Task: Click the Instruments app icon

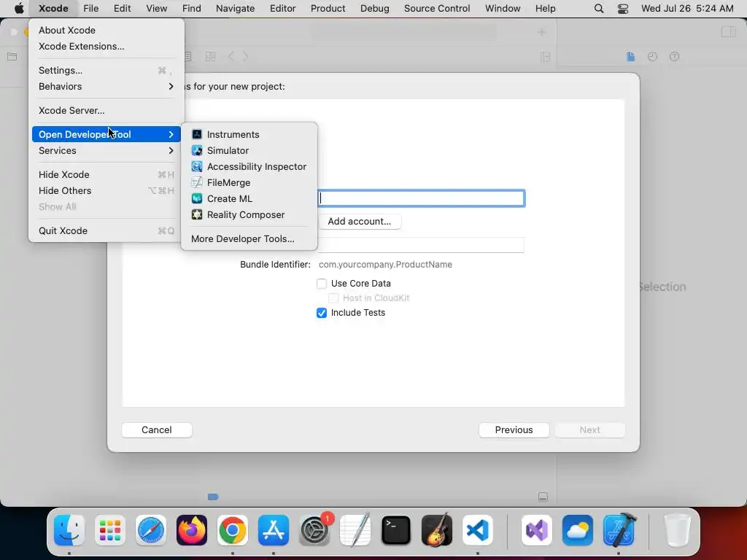Action: tap(197, 134)
